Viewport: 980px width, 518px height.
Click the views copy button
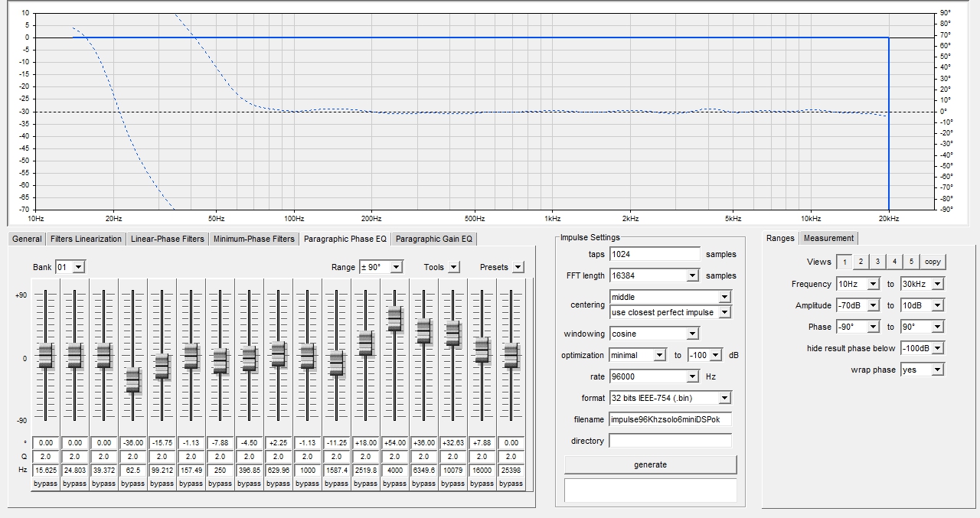tap(933, 262)
